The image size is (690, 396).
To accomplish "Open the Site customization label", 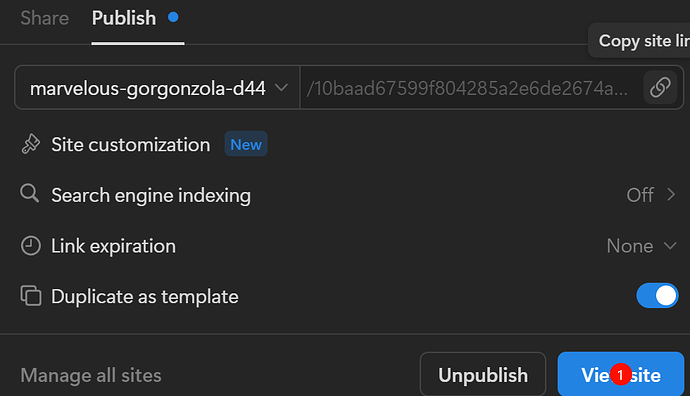I will (x=131, y=145).
